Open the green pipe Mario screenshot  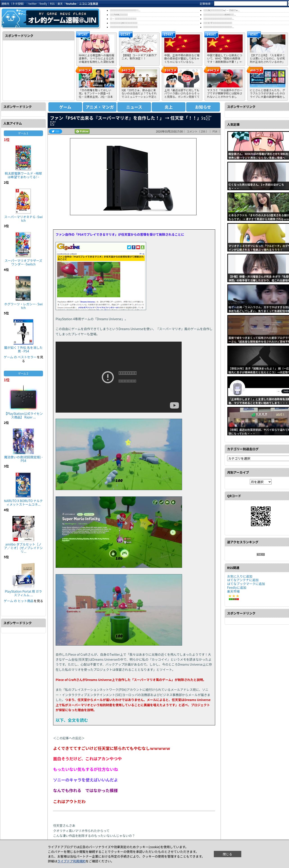(x=119, y=610)
